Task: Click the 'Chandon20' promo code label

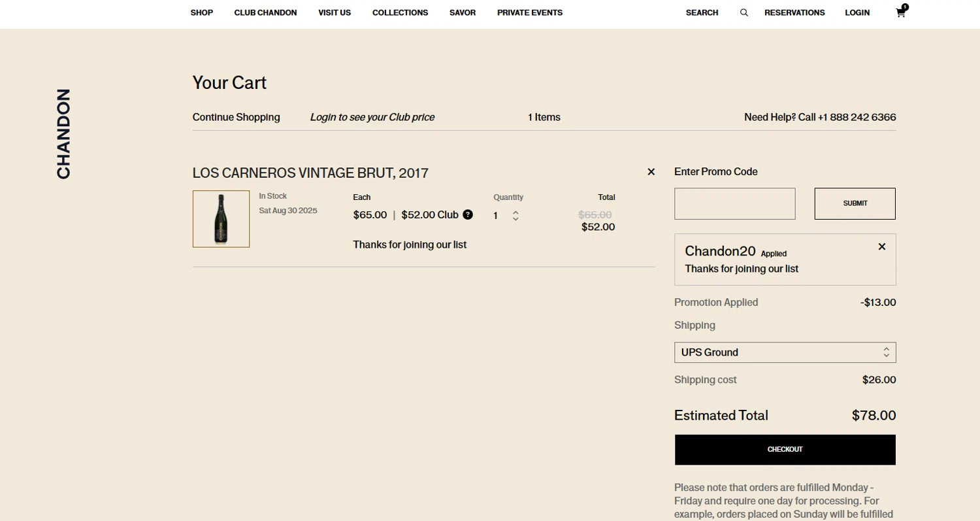Action: (720, 251)
